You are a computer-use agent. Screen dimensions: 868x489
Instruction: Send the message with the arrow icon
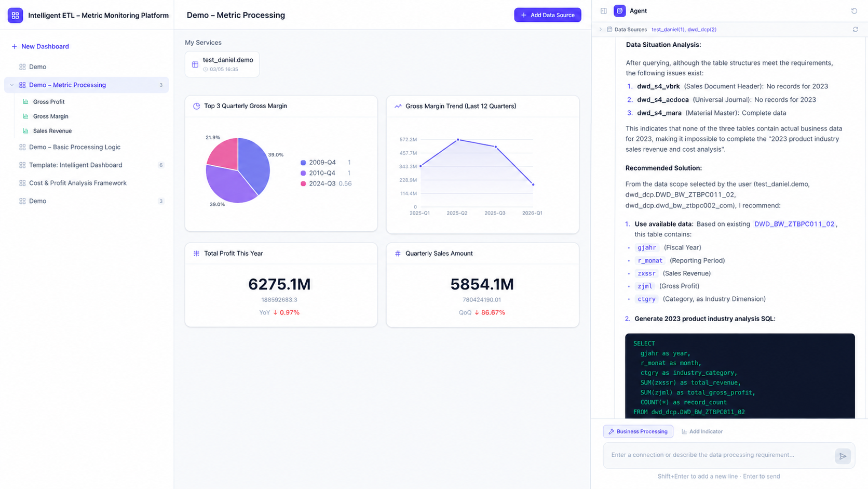coord(843,456)
